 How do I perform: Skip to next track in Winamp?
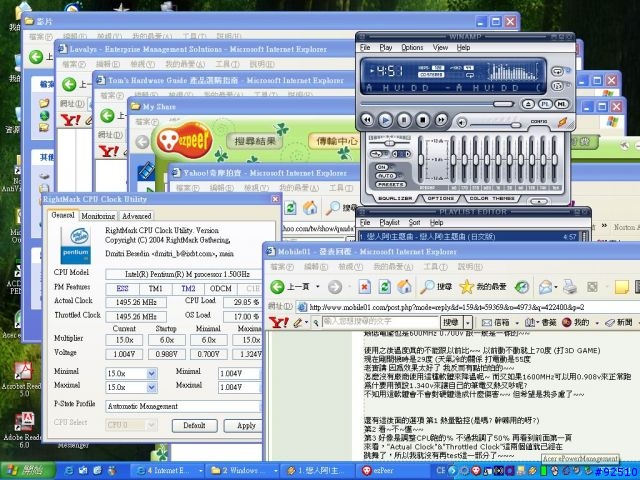coord(441,120)
